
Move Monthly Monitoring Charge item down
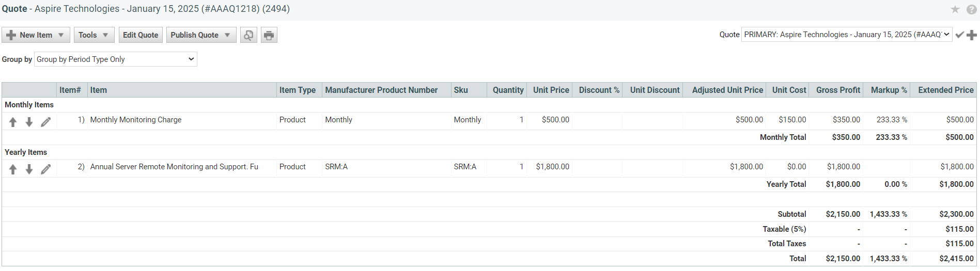(x=29, y=122)
